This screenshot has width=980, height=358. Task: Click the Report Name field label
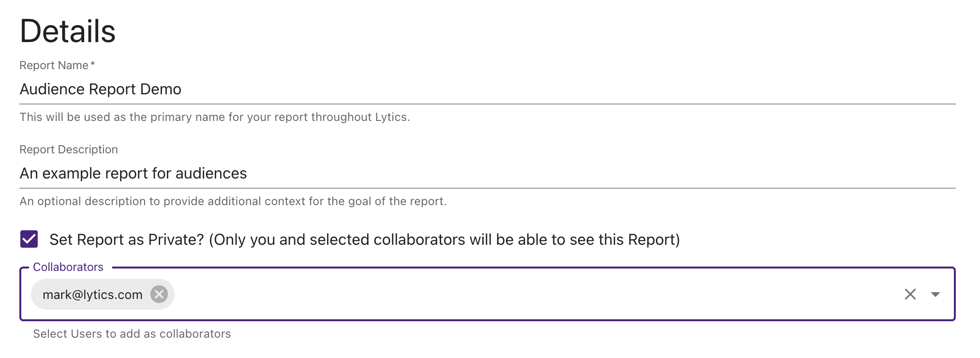pos(54,65)
